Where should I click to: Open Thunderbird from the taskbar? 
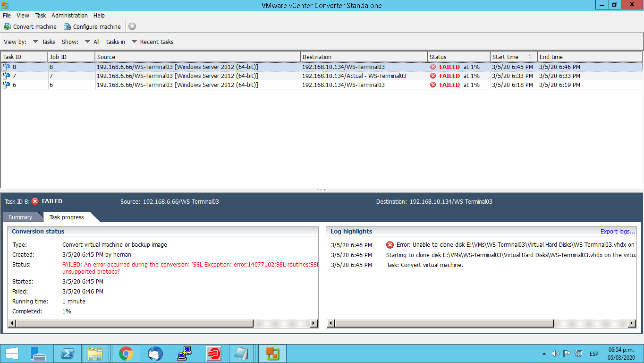[x=155, y=354]
